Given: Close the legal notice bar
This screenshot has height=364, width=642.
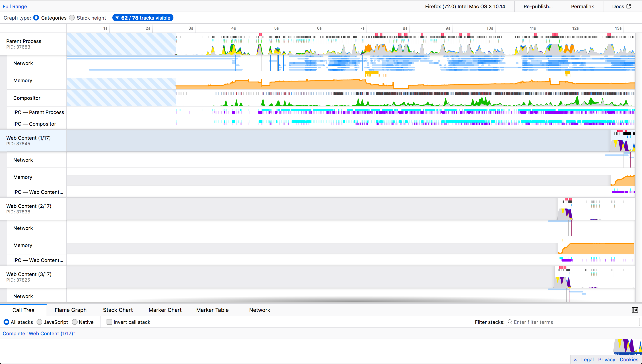Looking at the screenshot, I should [x=575, y=360].
